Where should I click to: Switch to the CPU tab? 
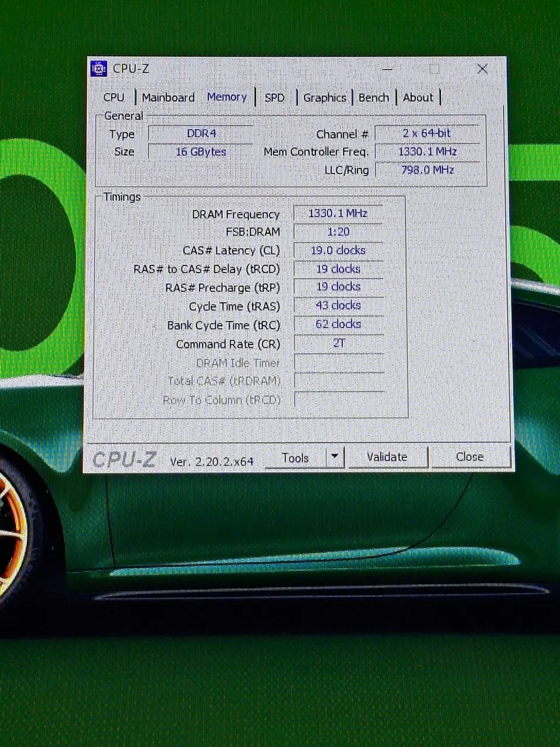[114, 97]
